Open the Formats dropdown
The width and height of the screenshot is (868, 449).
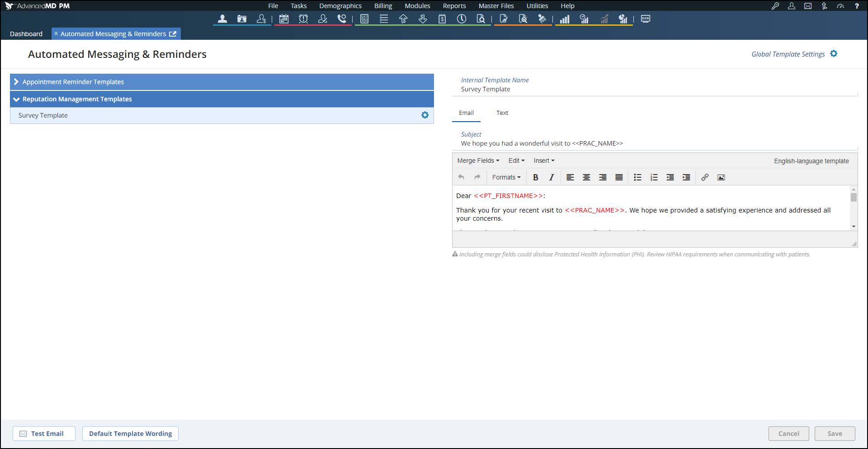506,177
